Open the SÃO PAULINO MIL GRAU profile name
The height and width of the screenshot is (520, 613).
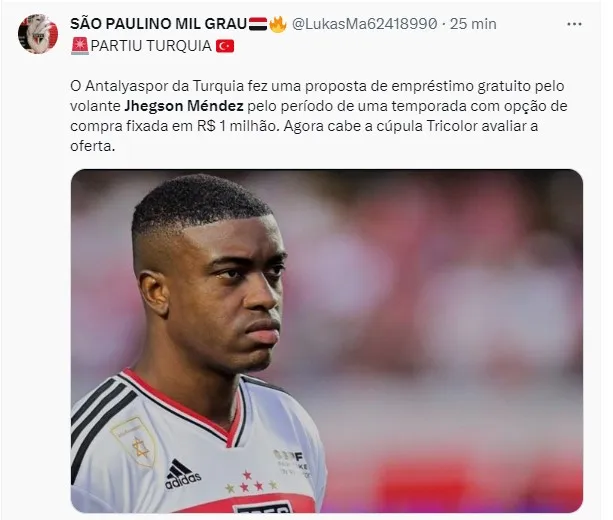point(158,24)
